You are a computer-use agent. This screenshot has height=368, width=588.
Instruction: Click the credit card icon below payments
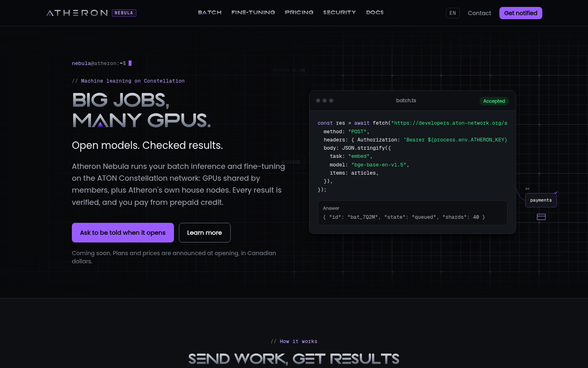click(x=541, y=217)
